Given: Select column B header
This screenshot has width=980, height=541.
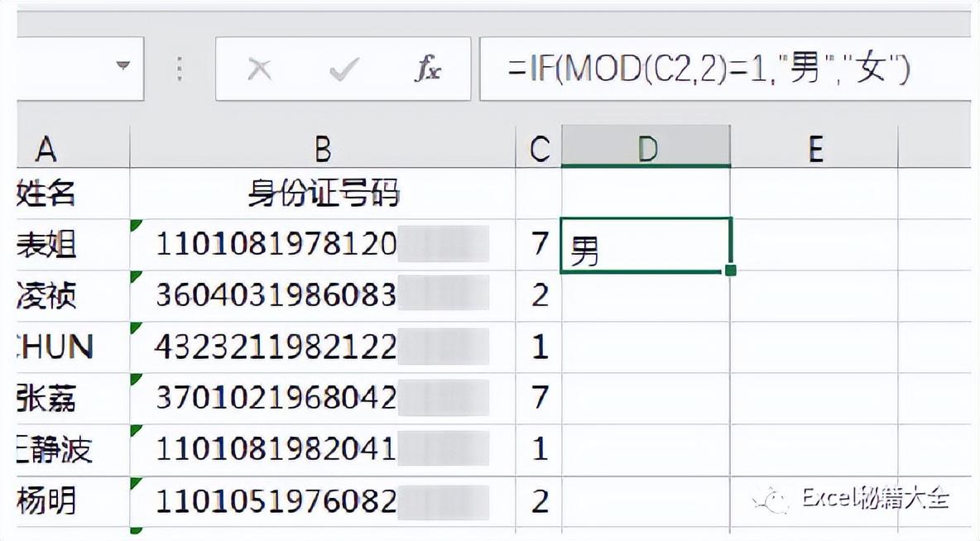Looking at the screenshot, I should (323, 148).
